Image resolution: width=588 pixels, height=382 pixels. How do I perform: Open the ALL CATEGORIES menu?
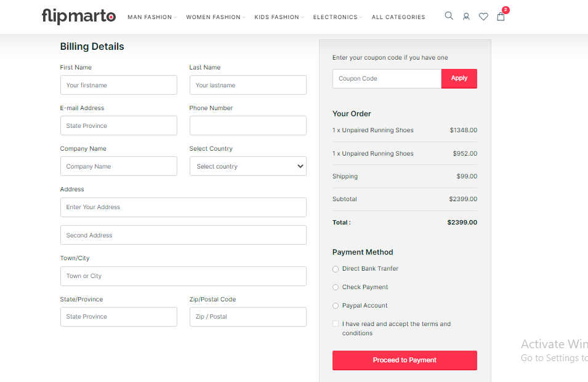click(398, 17)
